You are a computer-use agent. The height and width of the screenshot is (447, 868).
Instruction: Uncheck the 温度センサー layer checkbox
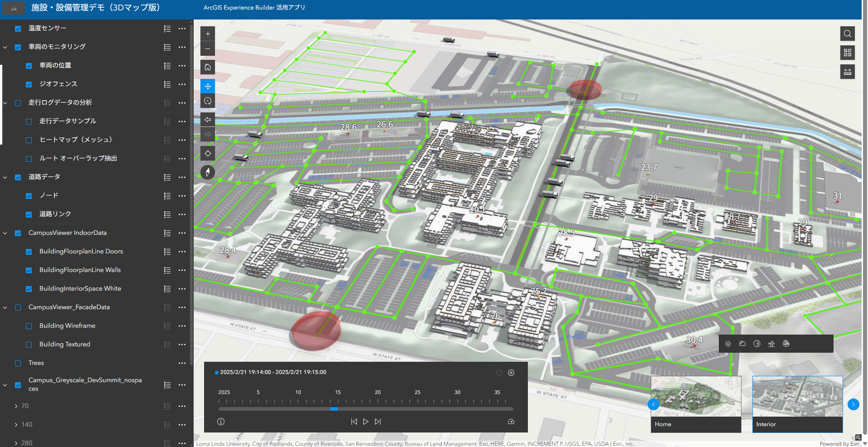18,29
